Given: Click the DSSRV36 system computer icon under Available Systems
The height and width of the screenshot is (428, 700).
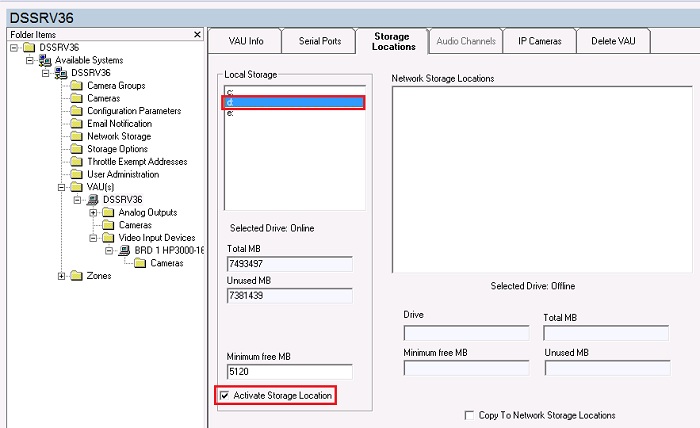Looking at the screenshot, I should (61, 73).
